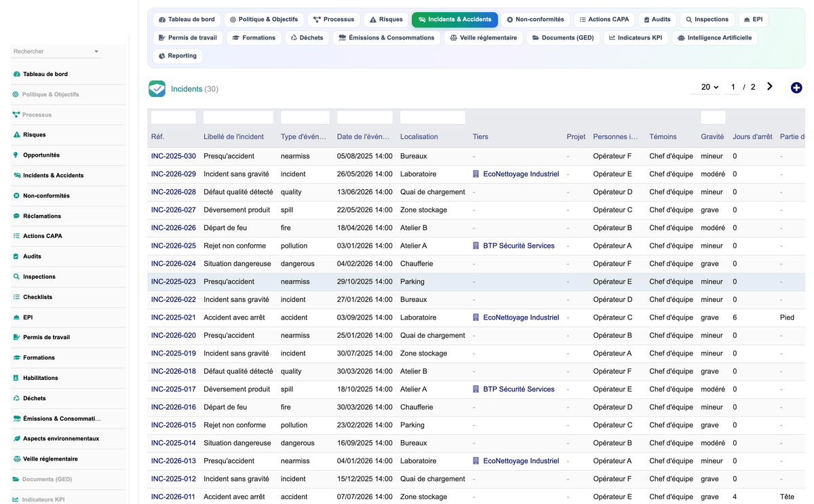Click the Localisation column filter field
Viewport: 814px width, 504px height.
click(x=433, y=117)
